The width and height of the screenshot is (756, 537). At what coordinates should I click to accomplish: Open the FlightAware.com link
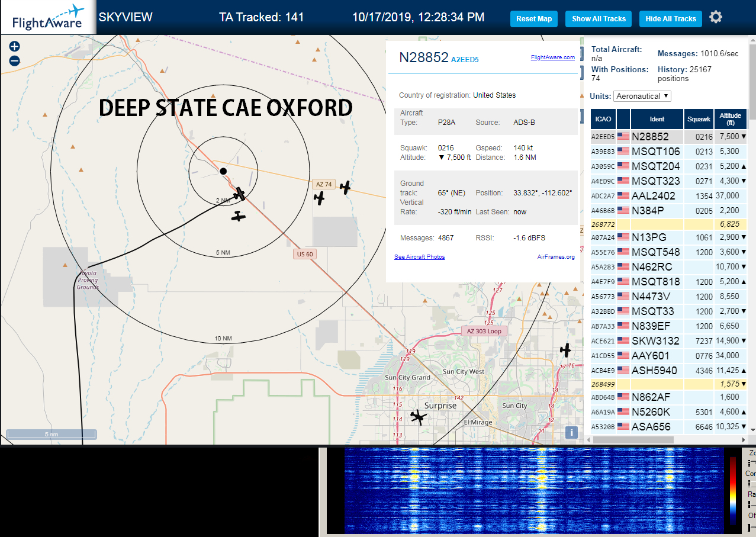click(x=553, y=57)
